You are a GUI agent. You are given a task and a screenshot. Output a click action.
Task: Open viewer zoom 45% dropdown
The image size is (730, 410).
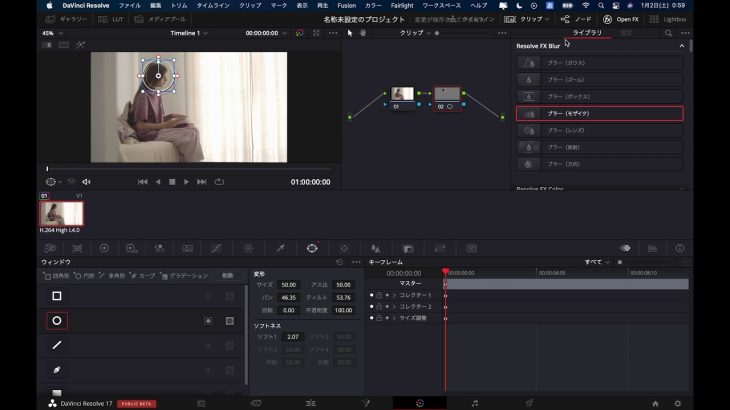(x=52, y=33)
